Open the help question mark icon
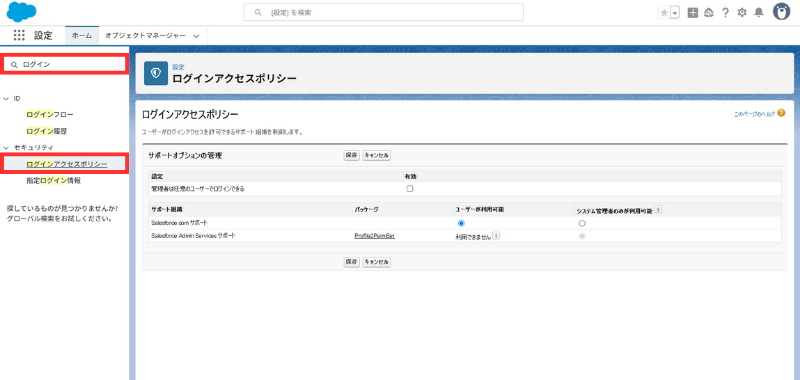This screenshot has height=380, width=800. pyautogui.click(x=725, y=13)
